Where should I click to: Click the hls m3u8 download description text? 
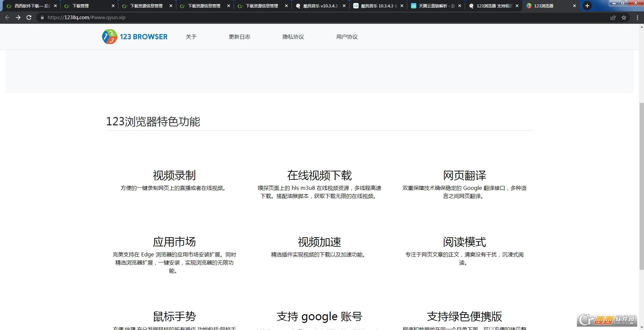(319, 192)
